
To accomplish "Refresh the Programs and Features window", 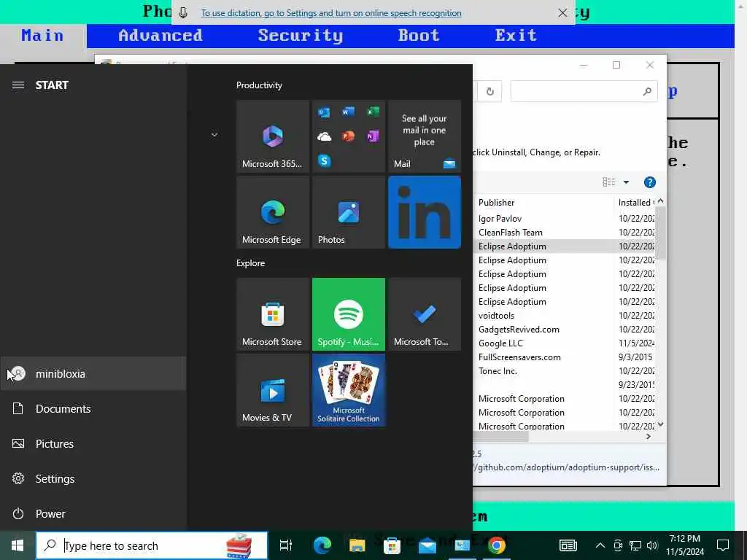I will coord(489,91).
